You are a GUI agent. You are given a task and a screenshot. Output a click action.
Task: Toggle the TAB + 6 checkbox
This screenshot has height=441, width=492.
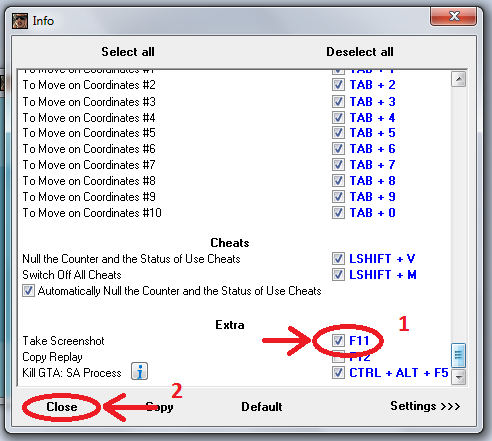point(338,149)
